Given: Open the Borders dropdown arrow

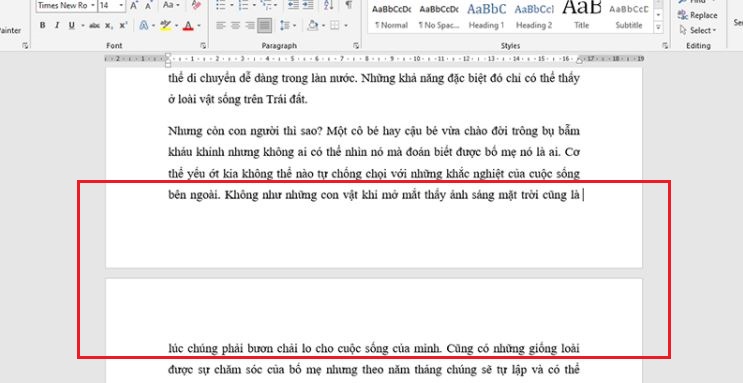Looking at the screenshot, I should 345,25.
